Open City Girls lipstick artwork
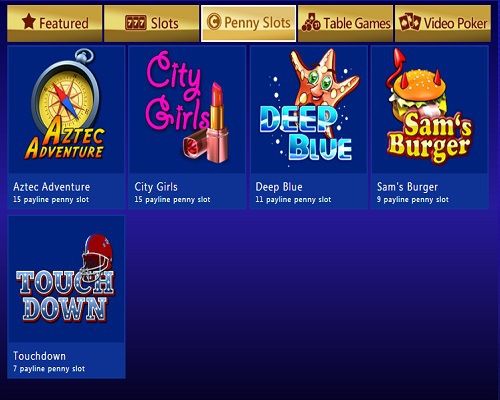The width and height of the screenshot is (500, 400). (187, 109)
